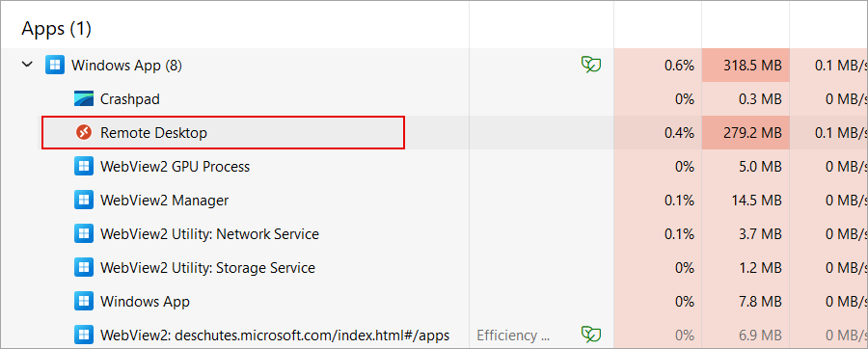Select the Remote Desktop process row
This screenshot has width=868, height=349.
(434, 133)
